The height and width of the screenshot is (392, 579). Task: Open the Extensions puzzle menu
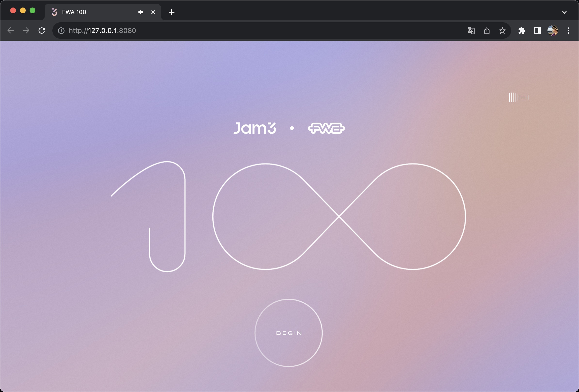point(522,31)
